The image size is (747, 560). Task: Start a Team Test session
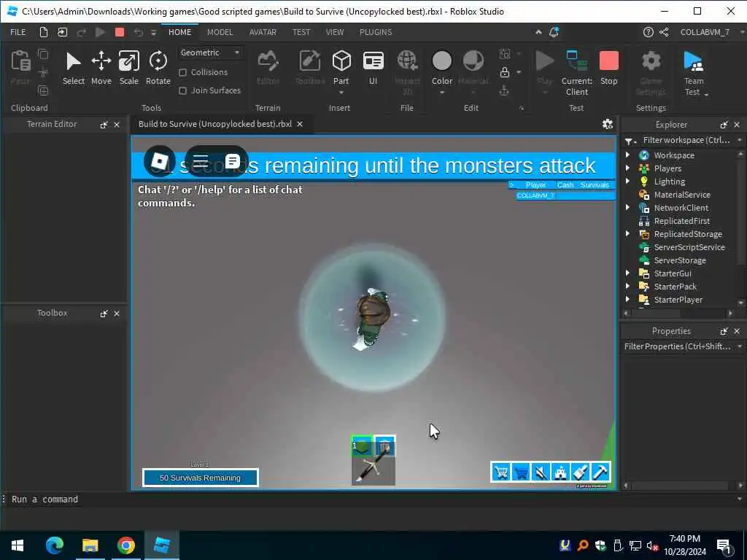694,72
